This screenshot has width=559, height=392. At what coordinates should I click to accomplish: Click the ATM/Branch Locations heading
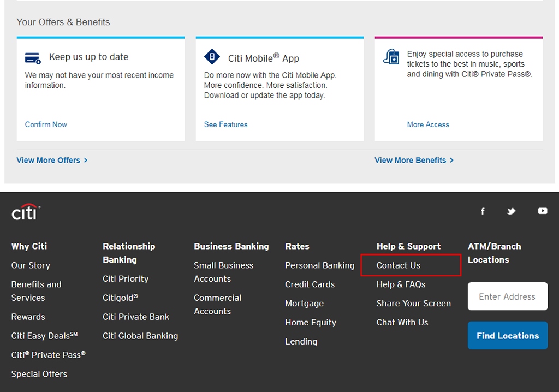coord(495,253)
